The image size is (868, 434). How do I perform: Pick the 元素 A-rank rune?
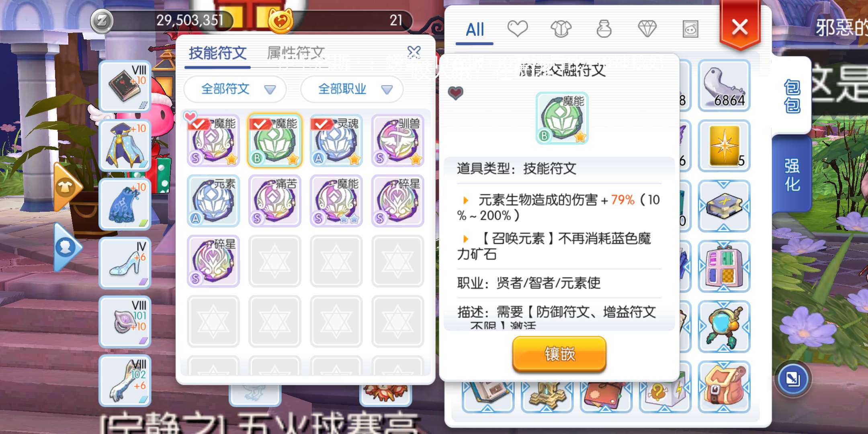pyautogui.click(x=213, y=201)
